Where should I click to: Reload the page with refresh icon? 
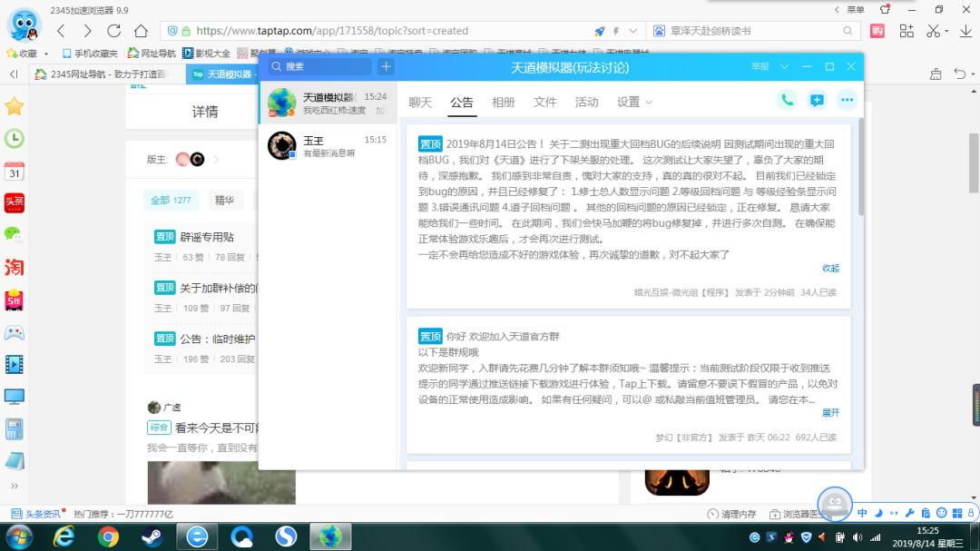coord(113,31)
